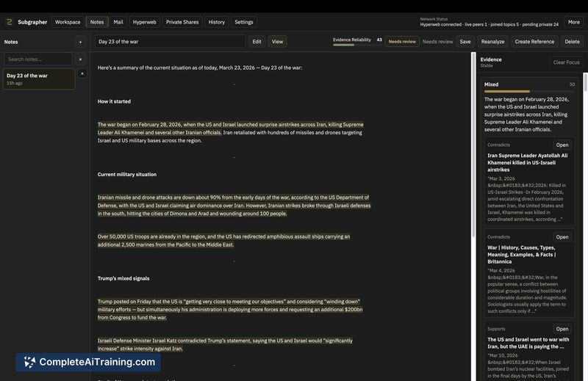This screenshot has width=588, height=381.
Task: Switch note to View mode
Action: pos(277,42)
